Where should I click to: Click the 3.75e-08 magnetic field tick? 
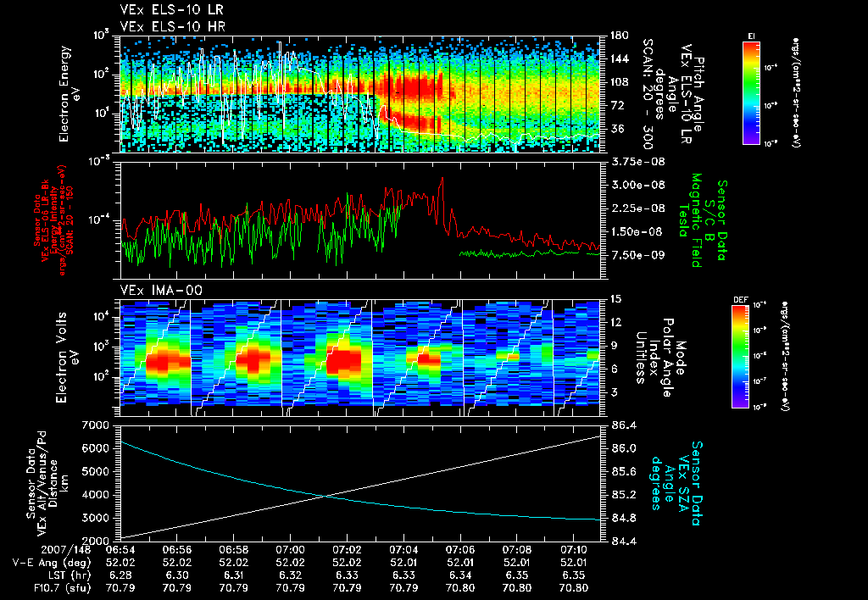click(x=637, y=162)
